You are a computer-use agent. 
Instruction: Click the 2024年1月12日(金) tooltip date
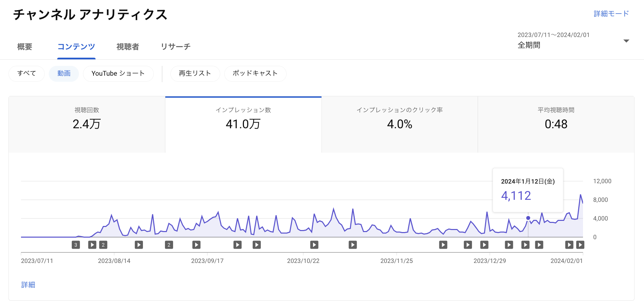tap(528, 182)
